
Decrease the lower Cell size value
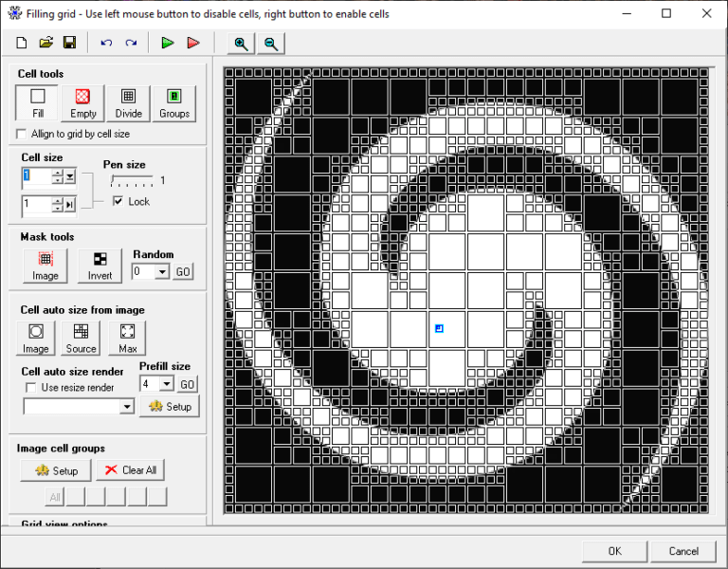[58, 208]
